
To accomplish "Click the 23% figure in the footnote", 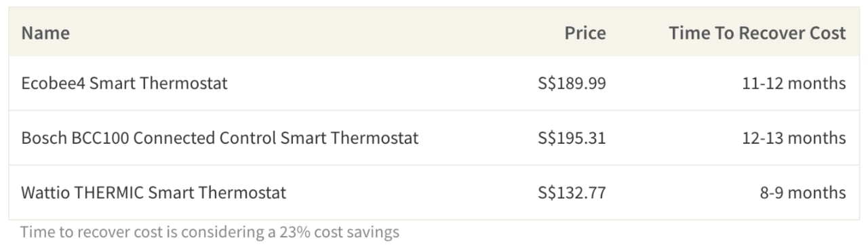I will tap(294, 233).
